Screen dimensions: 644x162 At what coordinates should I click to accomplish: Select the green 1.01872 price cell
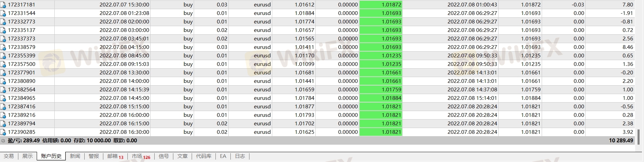pyautogui.click(x=381, y=5)
